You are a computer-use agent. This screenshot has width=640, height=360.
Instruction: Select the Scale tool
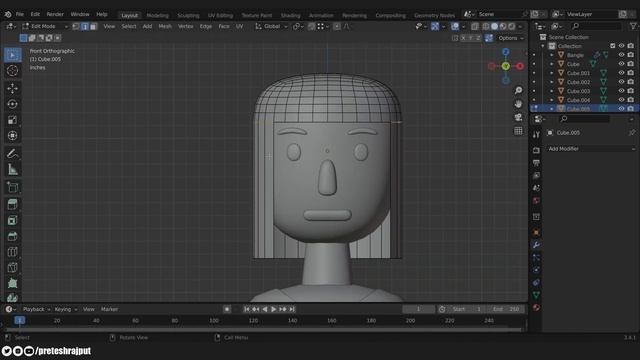click(12, 120)
